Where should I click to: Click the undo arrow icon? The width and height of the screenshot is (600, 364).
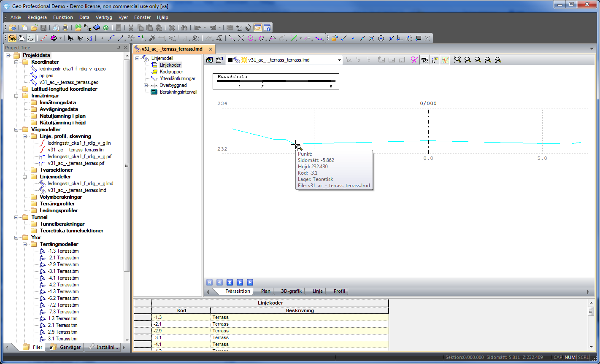pos(197,28)
